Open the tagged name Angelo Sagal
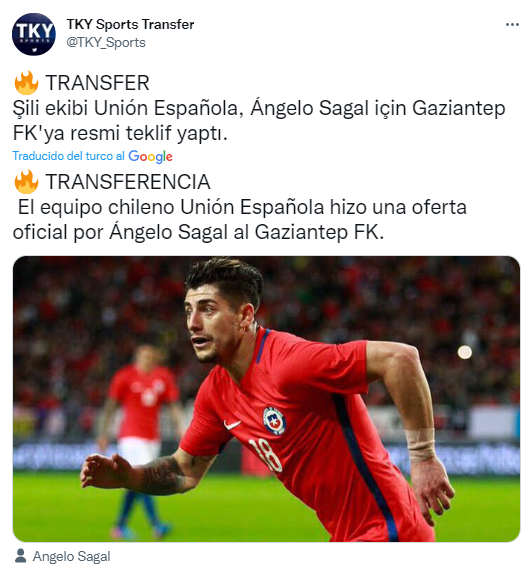The width and height of the screenshot is (531, 571). tap(71, 556)
